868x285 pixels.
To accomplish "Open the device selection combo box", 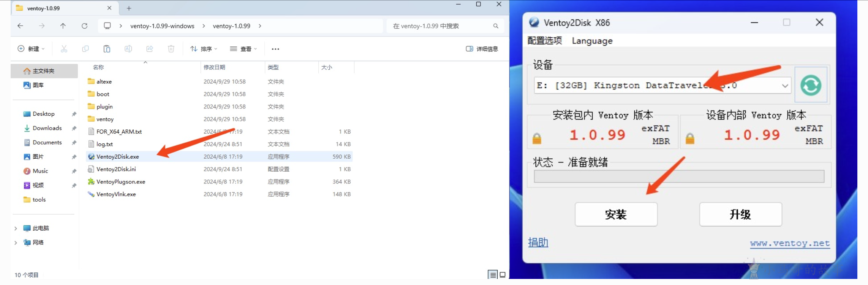I will [662, 85].
